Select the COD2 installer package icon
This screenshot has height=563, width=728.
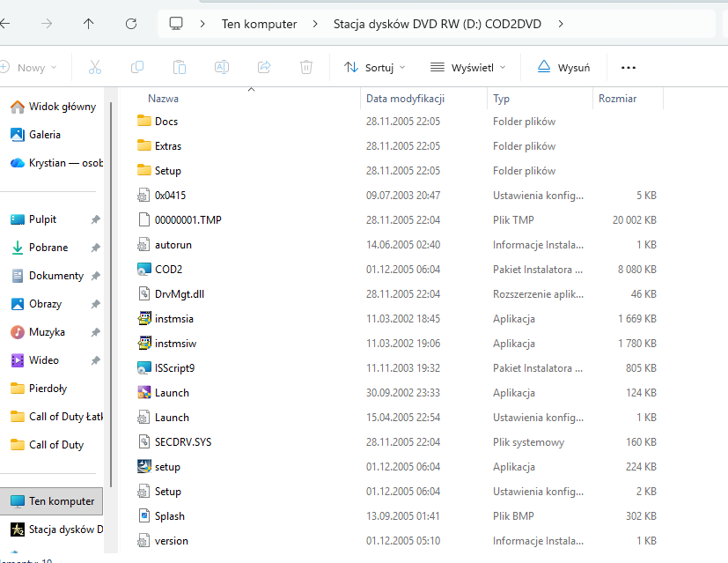point(144,269)
